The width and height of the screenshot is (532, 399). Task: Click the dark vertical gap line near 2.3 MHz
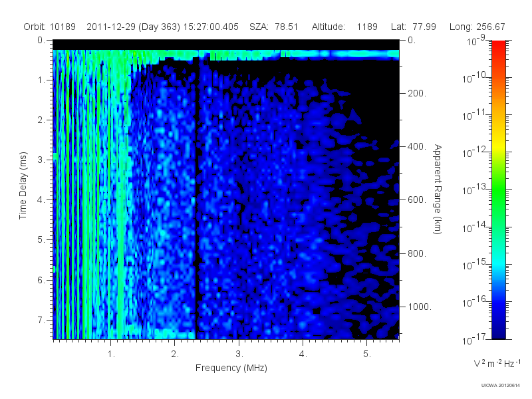click(x=196, y=200)
